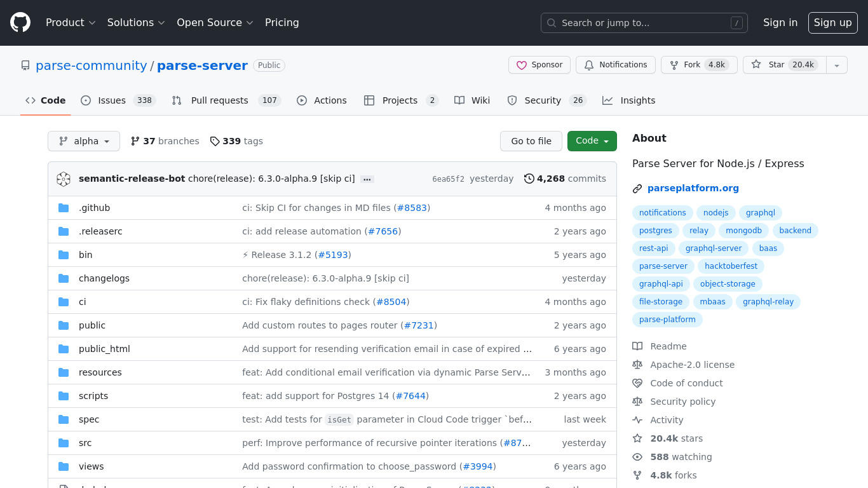Screen dimensions: 868x488
Task: Click the hacktoberfest topic tag
Action: [731, 266]
